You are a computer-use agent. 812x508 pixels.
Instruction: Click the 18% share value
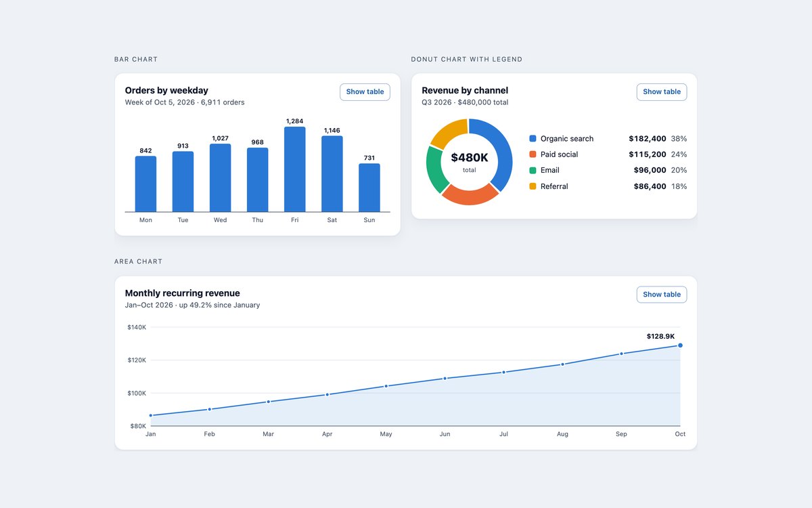coord(679,186)
